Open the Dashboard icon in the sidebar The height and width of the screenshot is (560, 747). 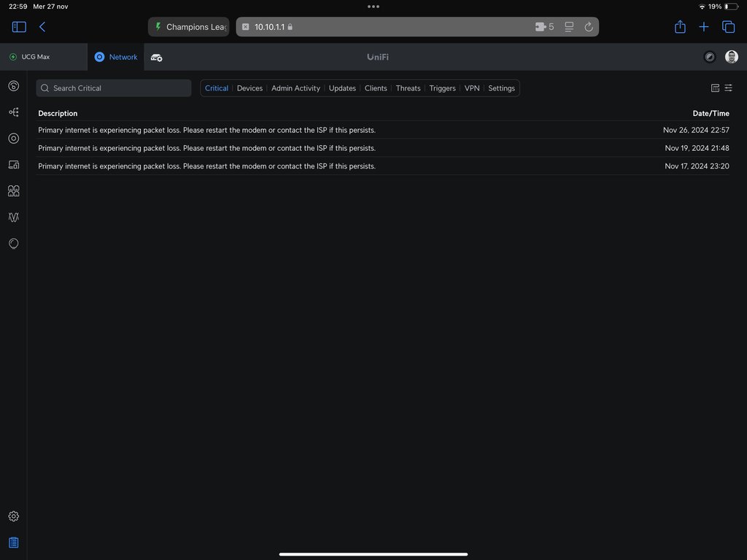[13, 86]
